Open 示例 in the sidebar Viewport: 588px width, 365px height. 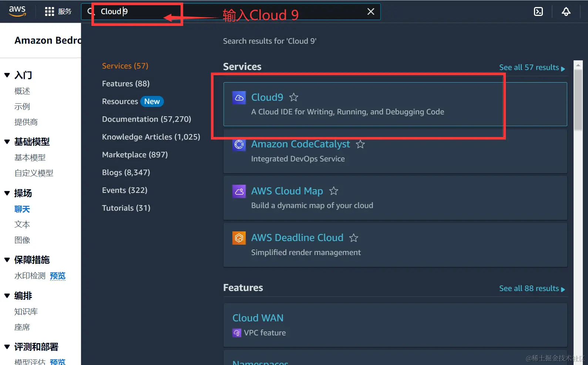pyautogui.click(x=22, y=107)
